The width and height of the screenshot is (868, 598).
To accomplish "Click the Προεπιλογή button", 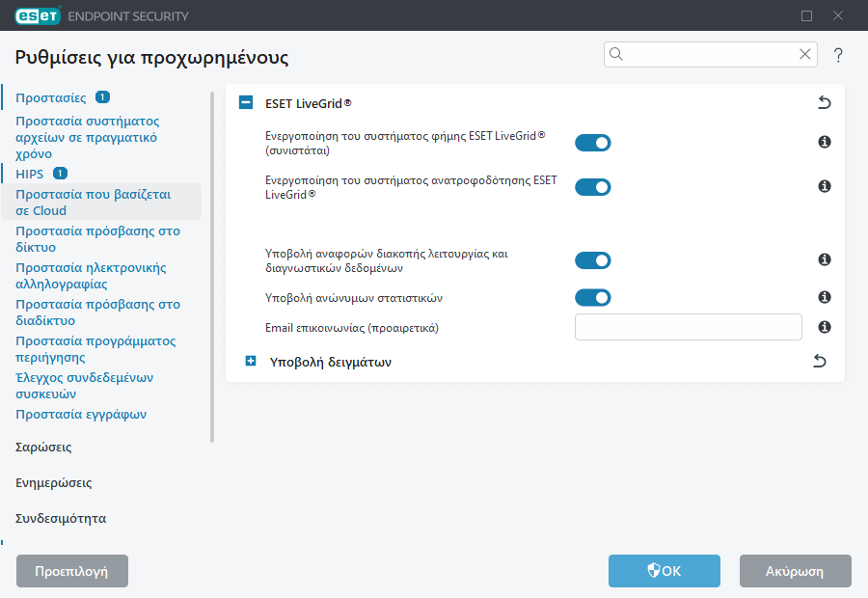I will (x=72, y=571).
